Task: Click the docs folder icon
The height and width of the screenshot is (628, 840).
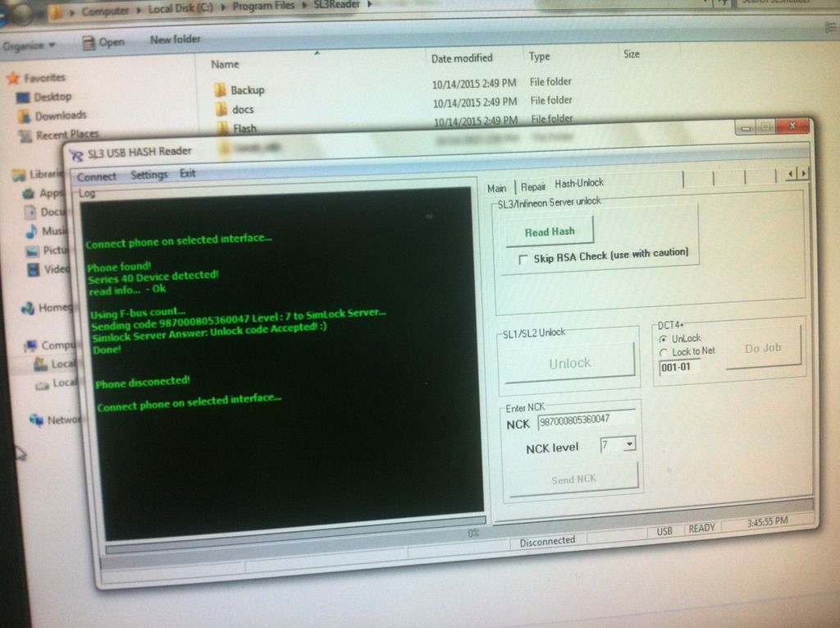Action: (x=221, y=109)
